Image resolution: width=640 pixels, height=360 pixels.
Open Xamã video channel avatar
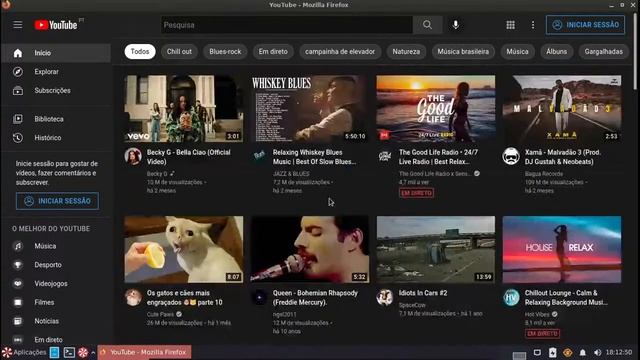click(x=511, y=156)
